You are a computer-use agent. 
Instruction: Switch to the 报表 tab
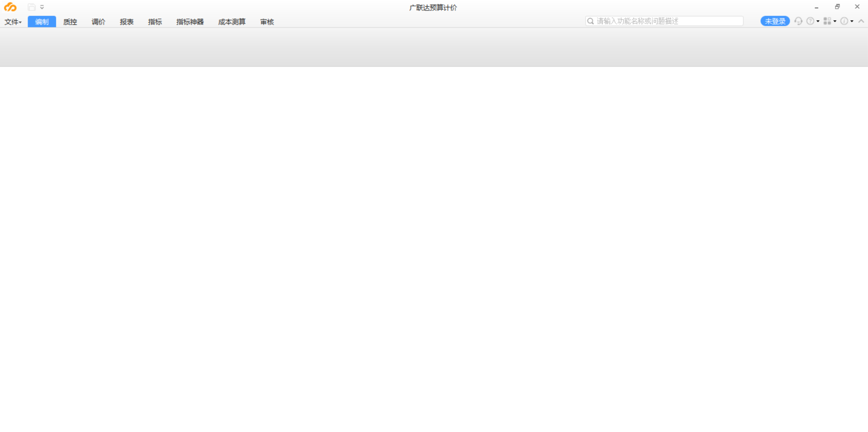coord(127,22)
